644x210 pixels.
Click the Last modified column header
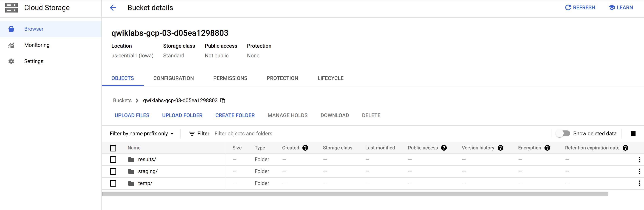[380, 148]
